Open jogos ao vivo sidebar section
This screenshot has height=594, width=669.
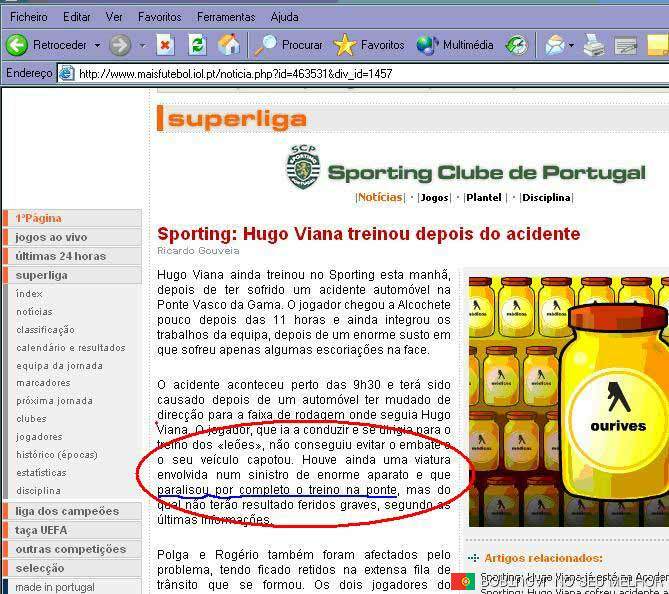pyautogui.click(x=72, y=237)
